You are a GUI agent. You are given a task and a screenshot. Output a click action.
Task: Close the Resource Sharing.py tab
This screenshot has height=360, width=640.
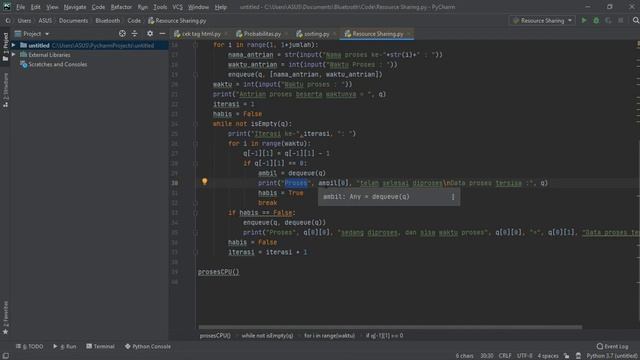(x=409, y=34)
